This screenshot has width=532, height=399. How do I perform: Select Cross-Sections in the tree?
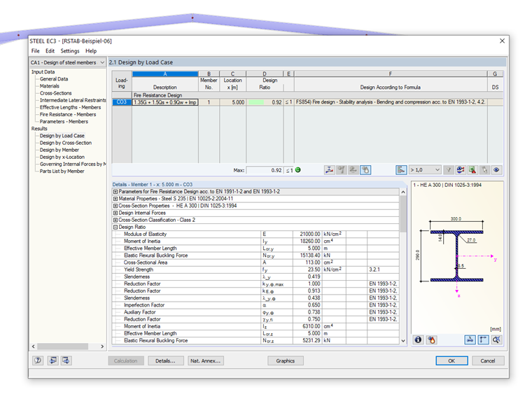click(55, 93)
